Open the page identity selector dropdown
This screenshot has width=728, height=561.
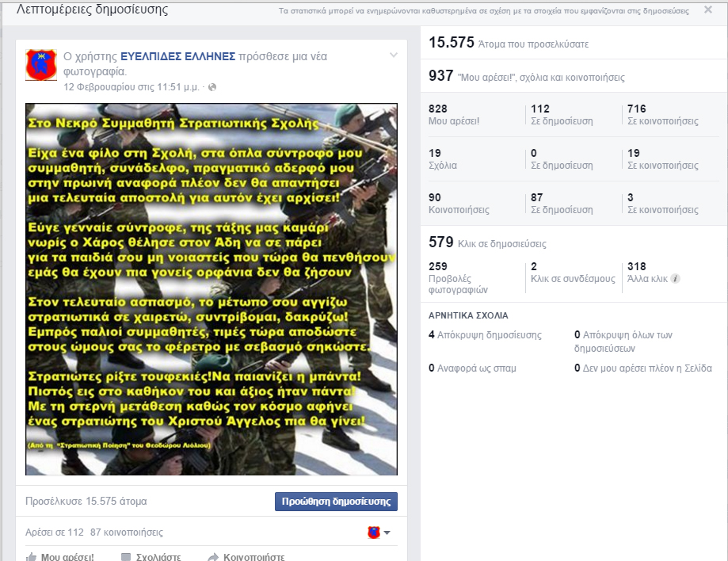(x=379, y=532)
